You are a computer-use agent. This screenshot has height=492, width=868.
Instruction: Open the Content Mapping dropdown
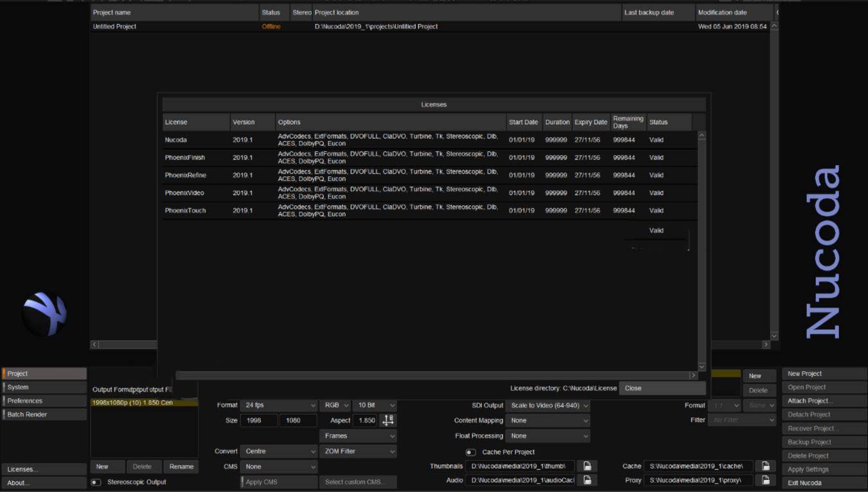548,421
